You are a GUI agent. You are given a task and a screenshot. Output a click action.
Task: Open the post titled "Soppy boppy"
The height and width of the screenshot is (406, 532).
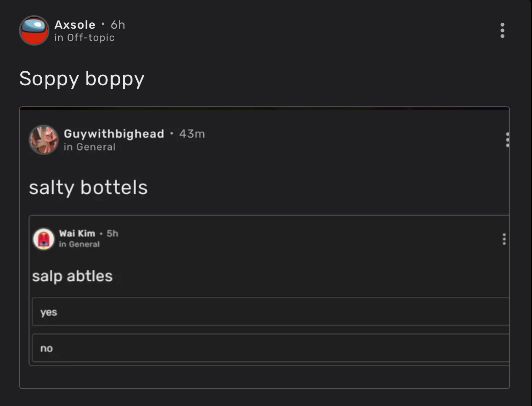point(82,78)
